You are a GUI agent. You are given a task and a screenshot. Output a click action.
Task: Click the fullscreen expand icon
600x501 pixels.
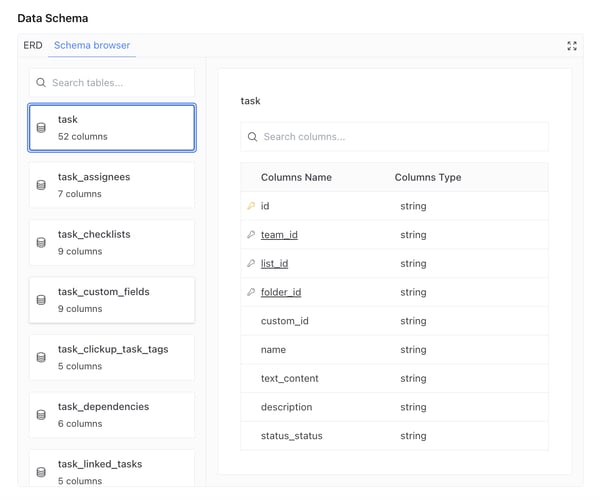point(572,46)
